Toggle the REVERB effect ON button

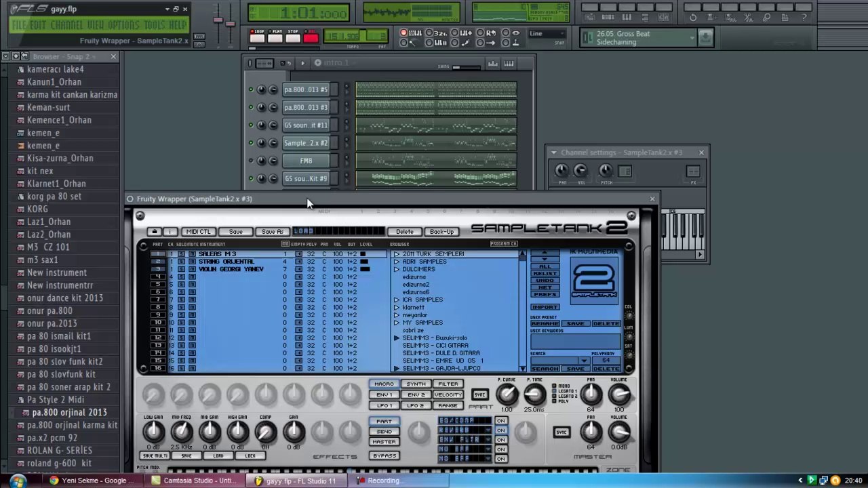coord(500,430)
